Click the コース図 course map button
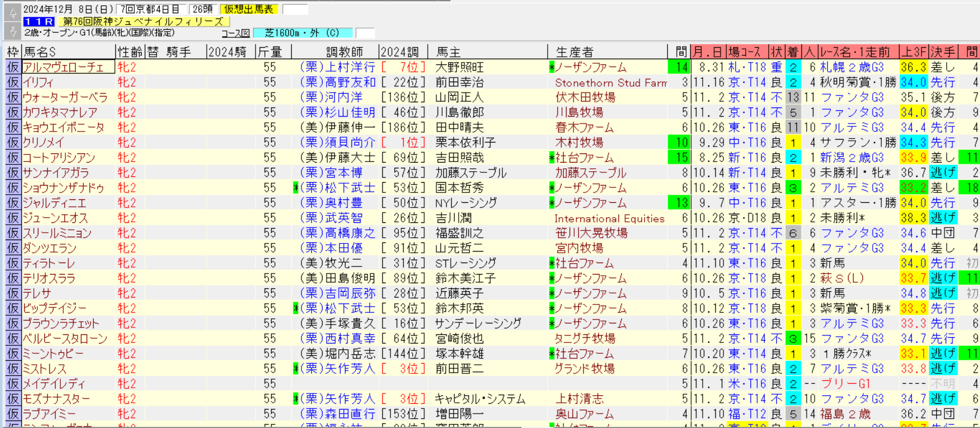980x428 pixels. tap(237, 33)
